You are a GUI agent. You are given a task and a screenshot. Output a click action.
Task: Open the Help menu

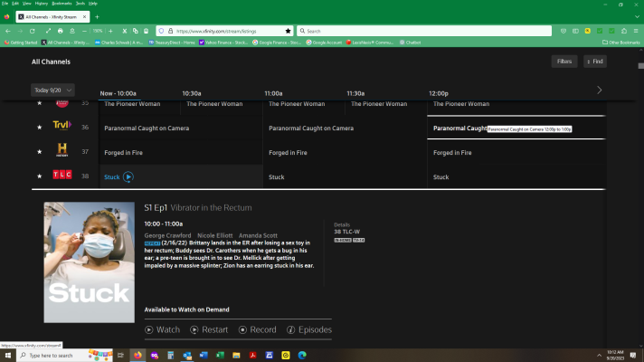[93, 4]
